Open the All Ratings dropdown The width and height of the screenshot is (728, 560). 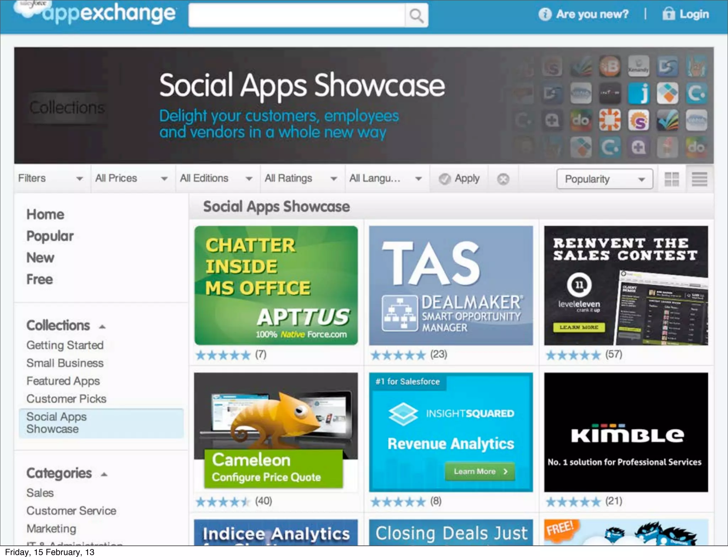303,178
